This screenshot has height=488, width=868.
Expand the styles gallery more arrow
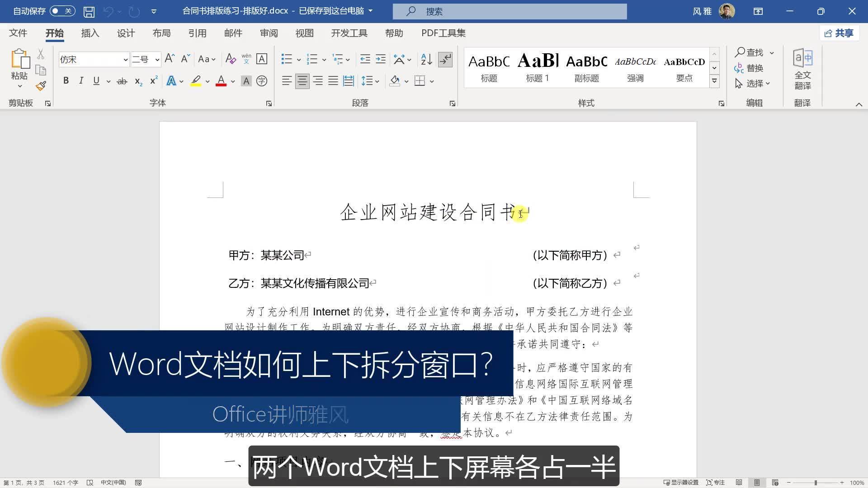pos(714,81)
